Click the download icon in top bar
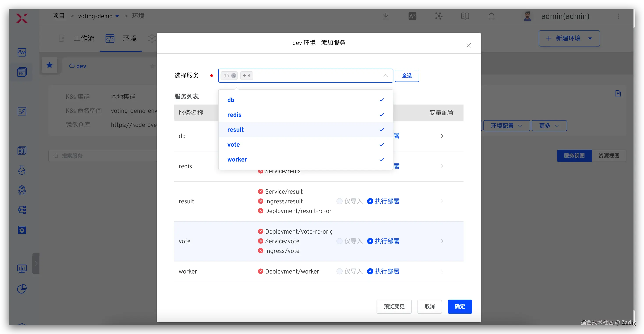Image resolution: width=644 pixels, height=334 pixels. (386, 16)
